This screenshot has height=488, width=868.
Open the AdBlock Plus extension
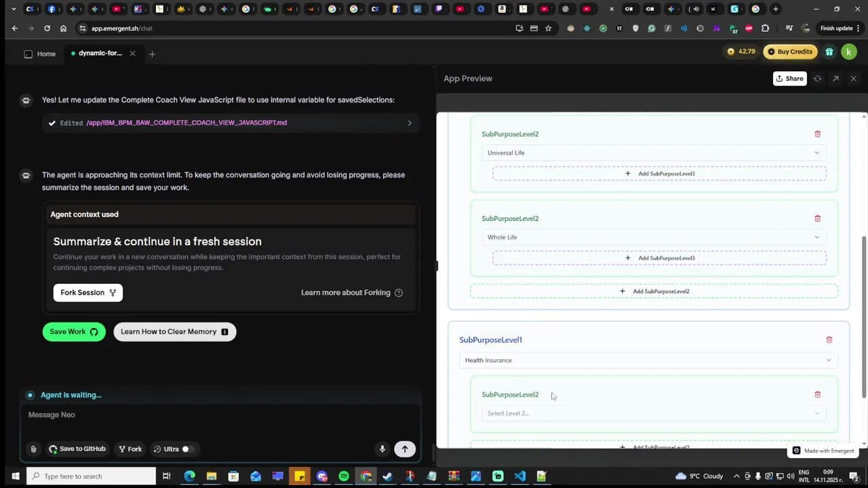click(749, 28)
